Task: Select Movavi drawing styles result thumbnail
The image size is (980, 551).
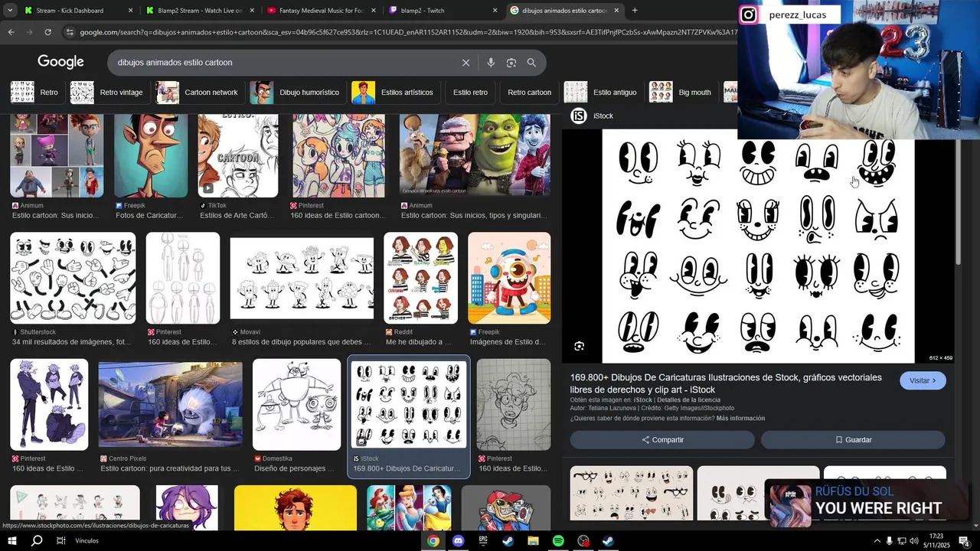Action: 302,278
